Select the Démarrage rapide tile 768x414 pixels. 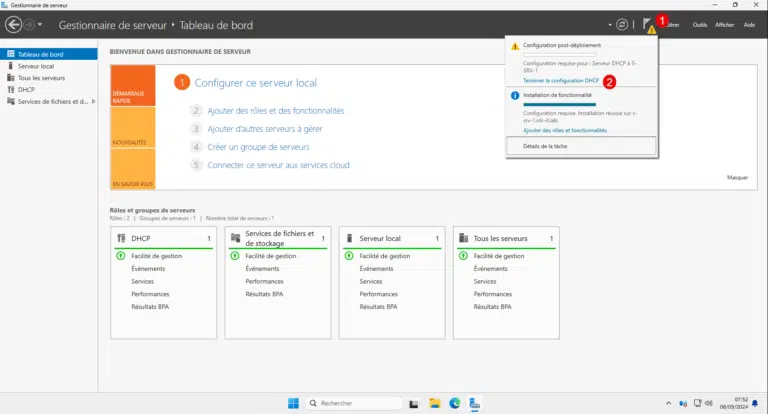[x=133, y=86]
